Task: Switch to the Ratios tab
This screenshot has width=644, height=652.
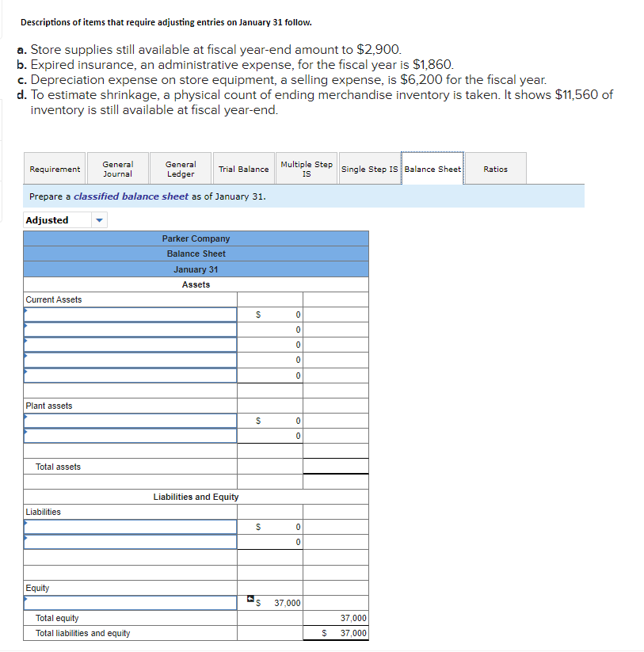Action: 495,168
